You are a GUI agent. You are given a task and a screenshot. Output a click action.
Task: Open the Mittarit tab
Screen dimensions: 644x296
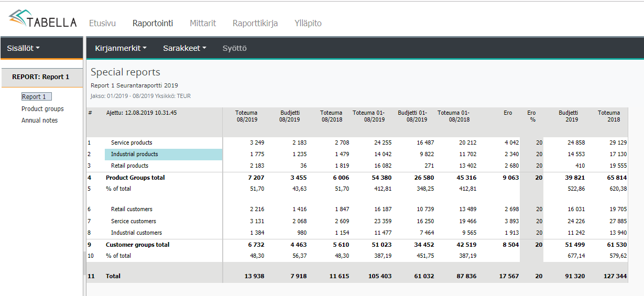(x=203, y=24)
